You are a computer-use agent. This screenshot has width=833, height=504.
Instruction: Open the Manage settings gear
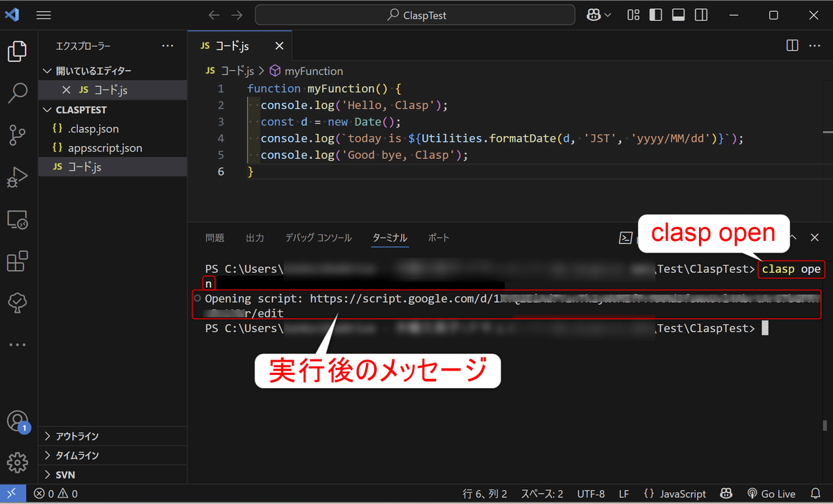[x=17, y=462]
